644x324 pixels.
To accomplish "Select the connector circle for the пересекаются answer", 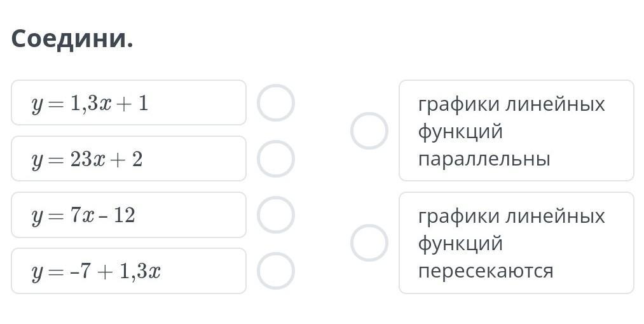I will click(x=369, y=243).
